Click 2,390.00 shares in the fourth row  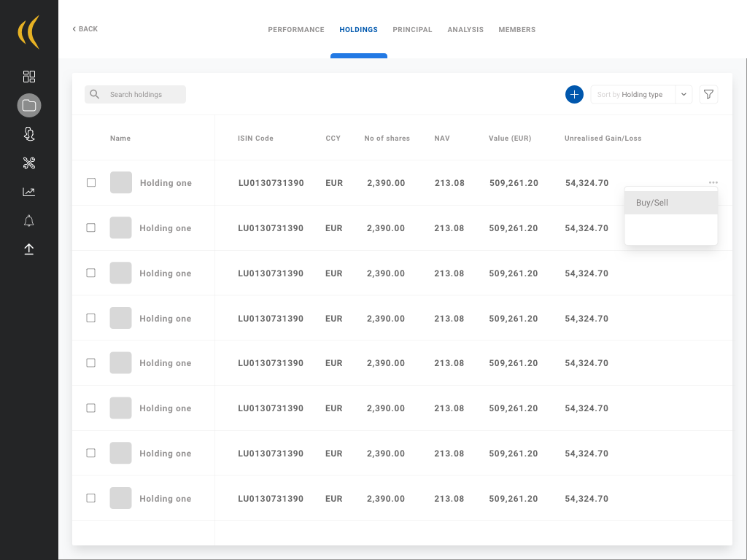click(x=386, y=319)
